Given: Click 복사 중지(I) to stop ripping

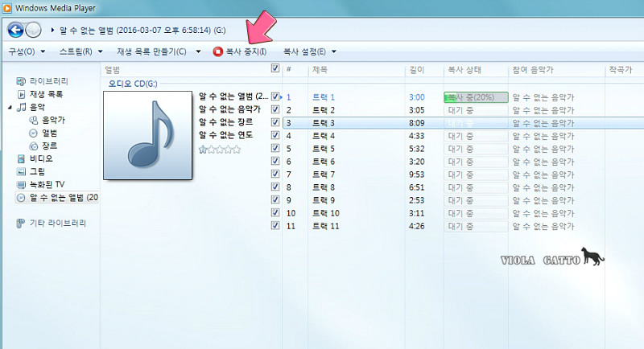Looking at the screenshot, I should [x=240, y=51].
